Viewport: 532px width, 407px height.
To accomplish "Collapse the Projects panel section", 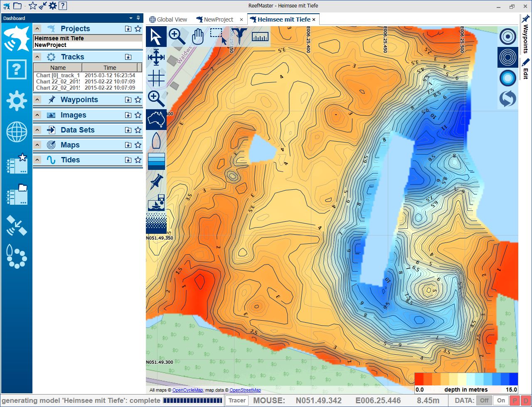I will pos(37,29).
